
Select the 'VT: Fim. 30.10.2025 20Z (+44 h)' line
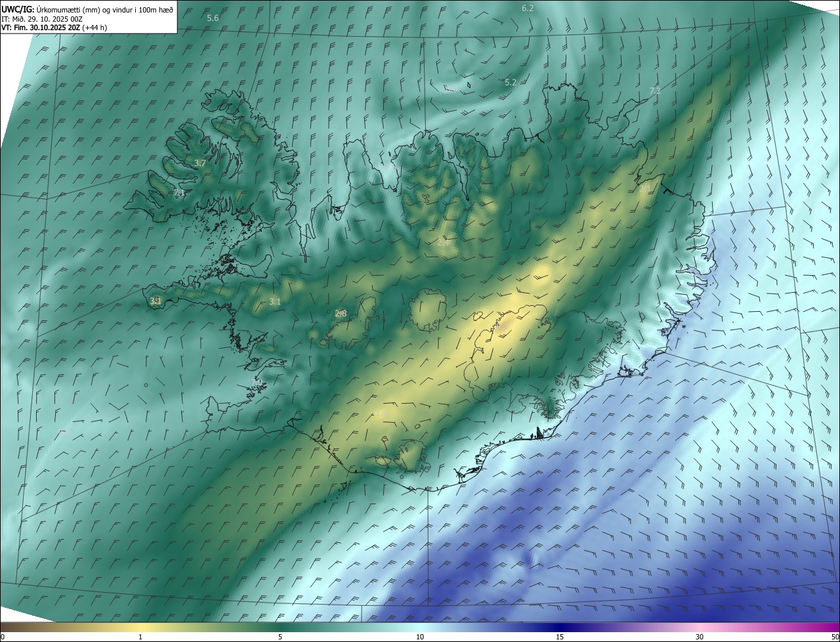[x=54, y=28]
